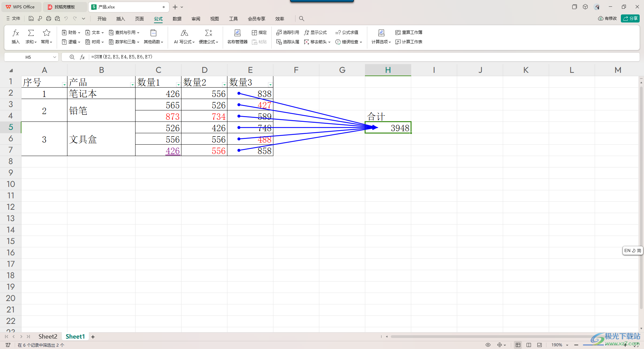Open the 审阅 Review ribbon tab

pyautogui.click(x=196, y=19)
